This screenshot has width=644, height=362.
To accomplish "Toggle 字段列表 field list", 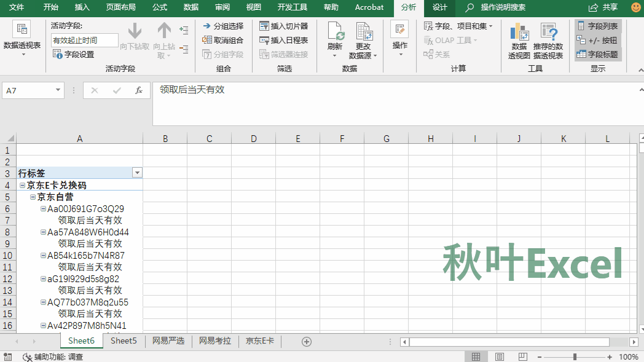I will [597, 26].
